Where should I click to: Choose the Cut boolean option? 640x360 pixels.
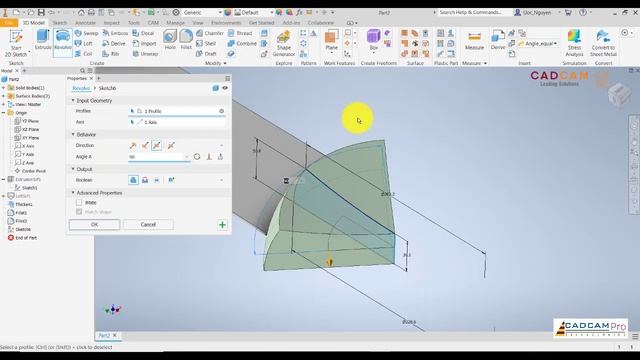145,180
